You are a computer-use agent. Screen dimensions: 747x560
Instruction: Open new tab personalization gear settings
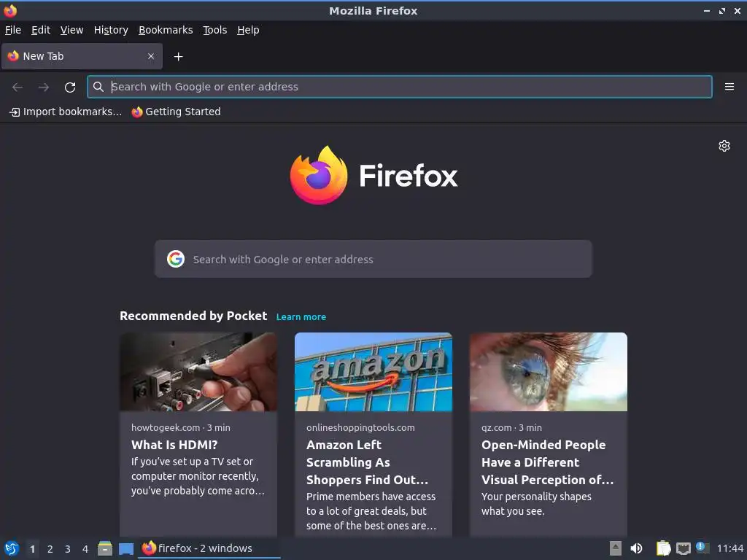click(x=724, y=146)
